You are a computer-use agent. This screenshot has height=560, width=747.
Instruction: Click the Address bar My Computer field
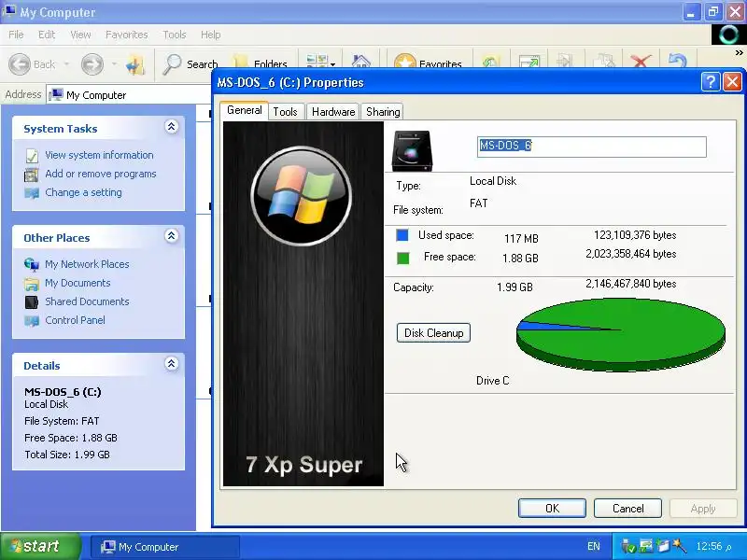129,95
